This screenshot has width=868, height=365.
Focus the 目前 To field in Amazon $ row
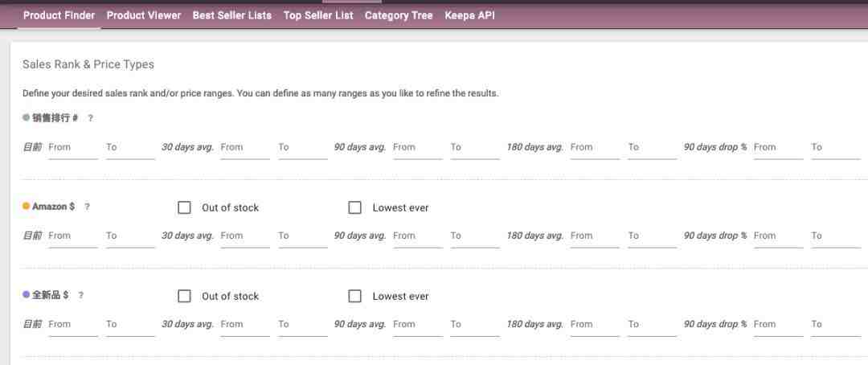coord(131,236)
